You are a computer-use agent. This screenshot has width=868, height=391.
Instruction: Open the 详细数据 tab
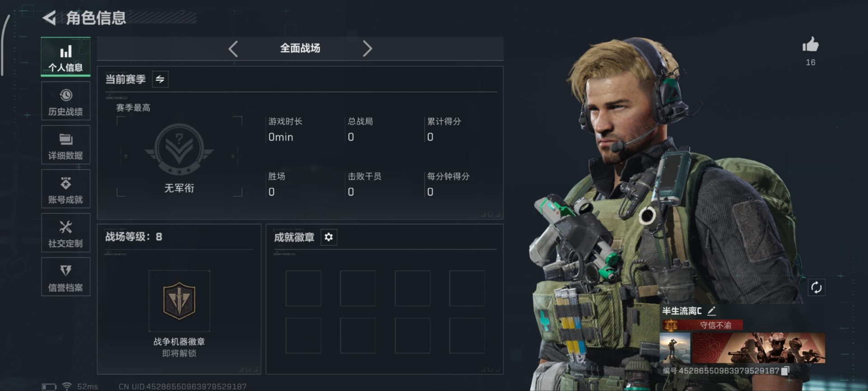(66, 145)
